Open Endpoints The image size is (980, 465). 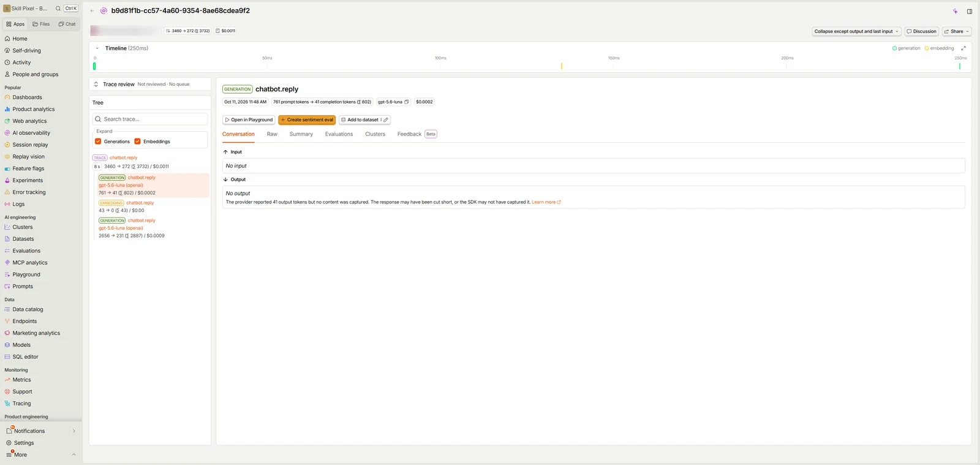[24, 321]
